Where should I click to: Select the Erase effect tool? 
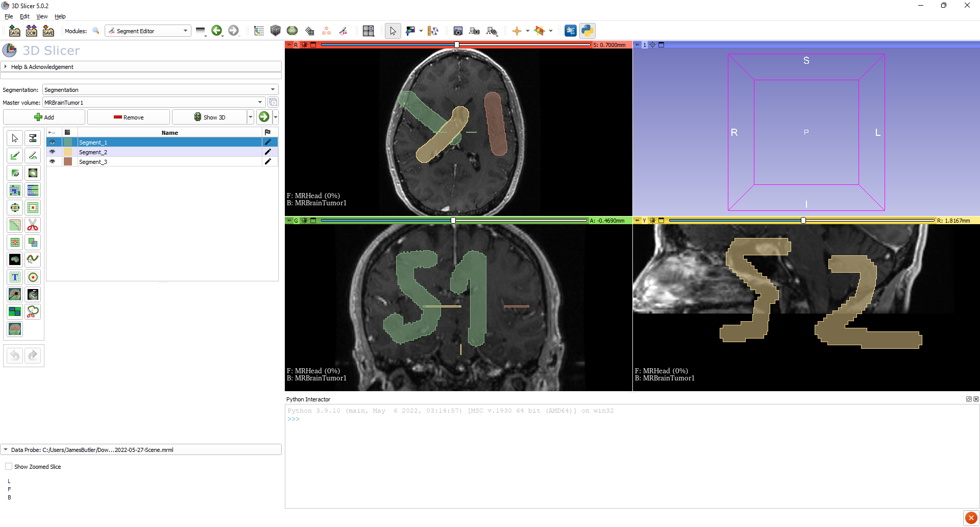(x=15, y=173)
